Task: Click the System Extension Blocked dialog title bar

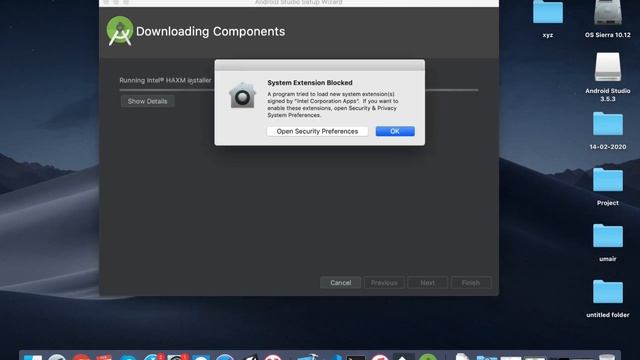Action: pos(320,65)
